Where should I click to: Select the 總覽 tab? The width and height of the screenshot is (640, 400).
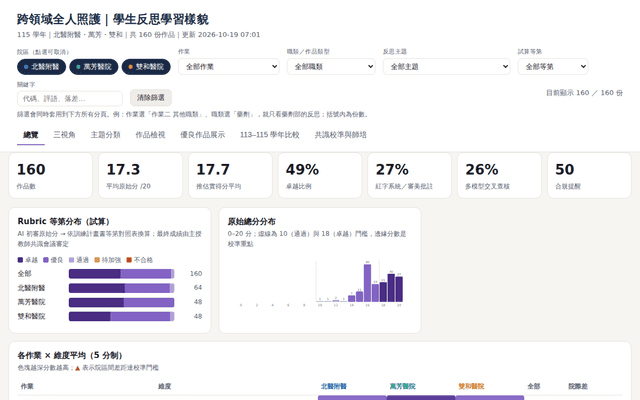31,135
